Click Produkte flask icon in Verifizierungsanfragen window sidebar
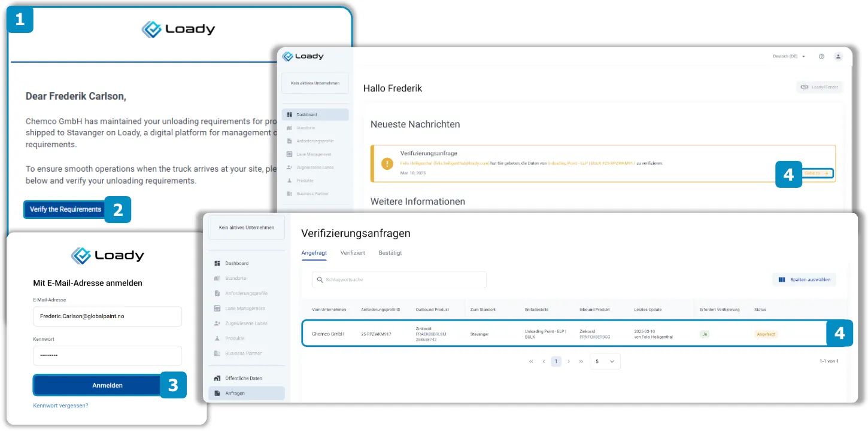Image resolution: width=868 pixels, height=433 pixels. tap(217, 339)
